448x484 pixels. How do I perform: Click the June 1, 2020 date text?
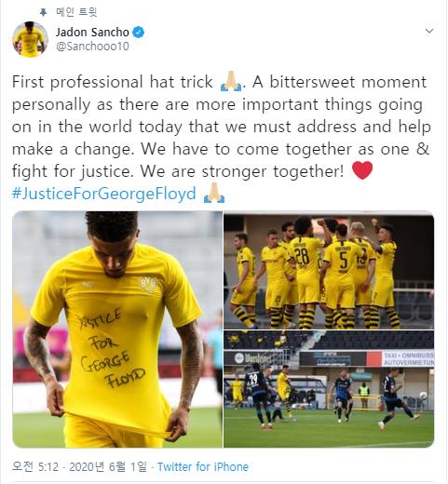(108, 466)
